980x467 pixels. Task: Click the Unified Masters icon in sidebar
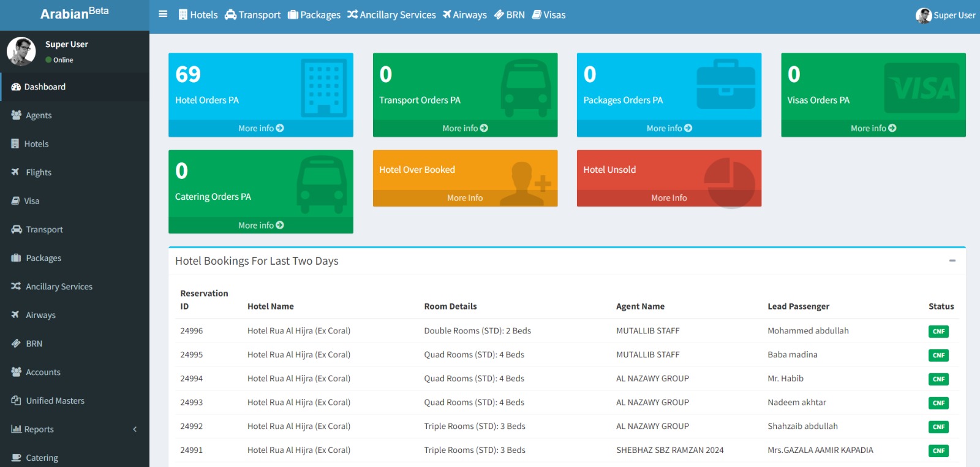tap(17, 401)
